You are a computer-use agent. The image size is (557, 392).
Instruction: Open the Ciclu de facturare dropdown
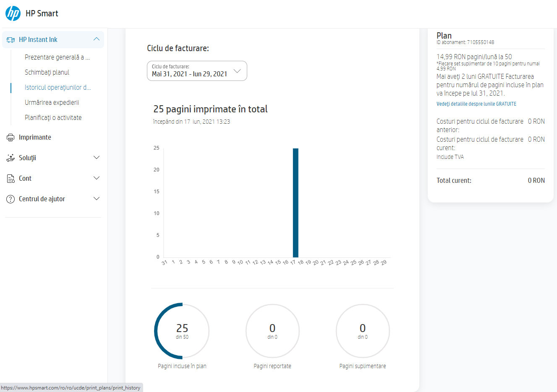[x=197, y=71]
